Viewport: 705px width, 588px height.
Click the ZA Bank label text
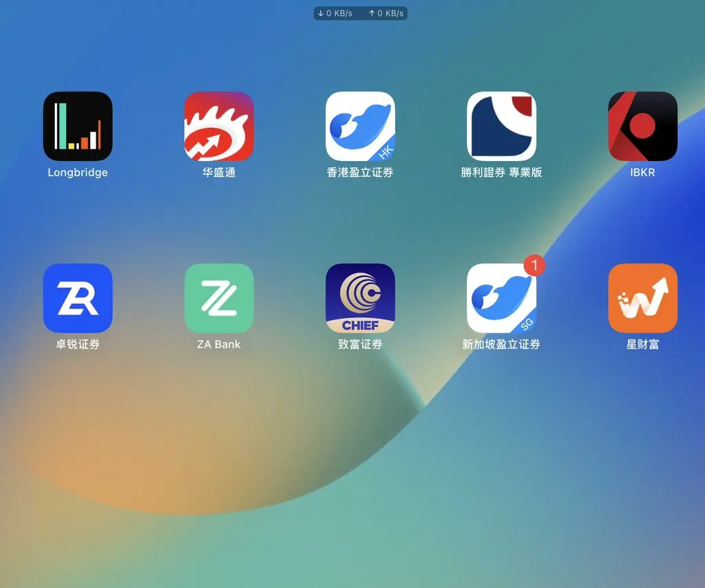[219, 344]
